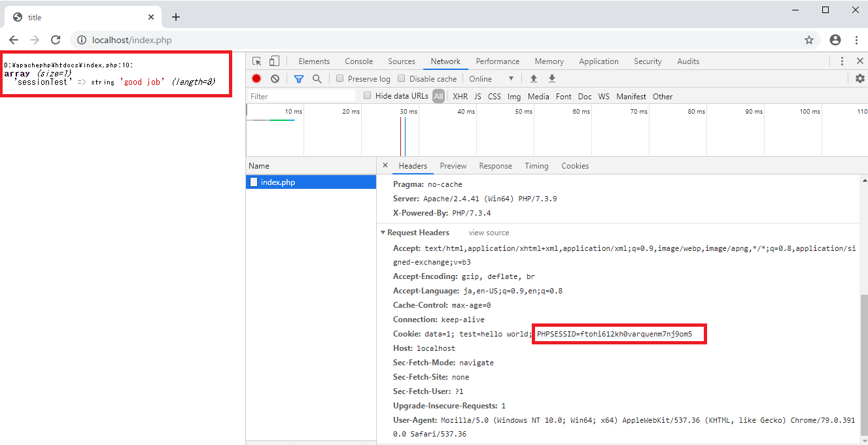
Task: Show the Preview tab for index.php
Action: click(x=453, y=166)
